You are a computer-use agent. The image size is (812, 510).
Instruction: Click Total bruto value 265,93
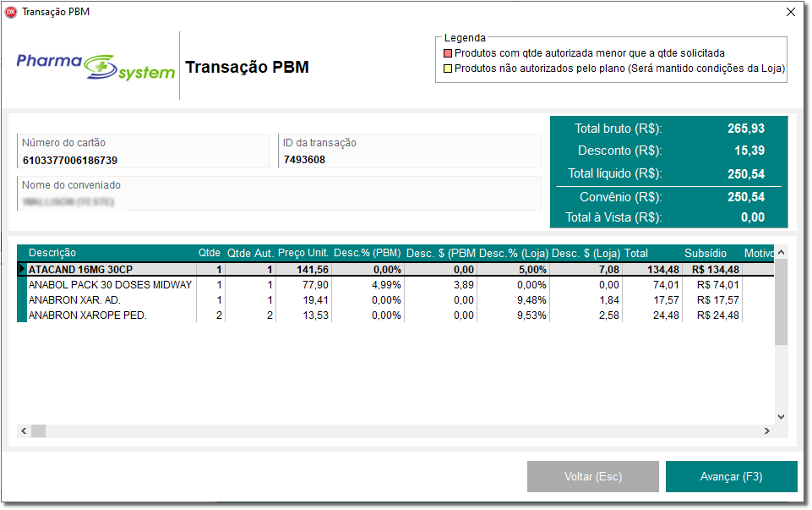[x=746, y=129]
